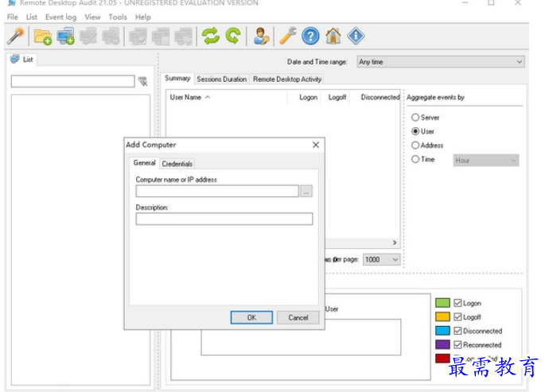Open the Tools menu

tap(118, 17)
